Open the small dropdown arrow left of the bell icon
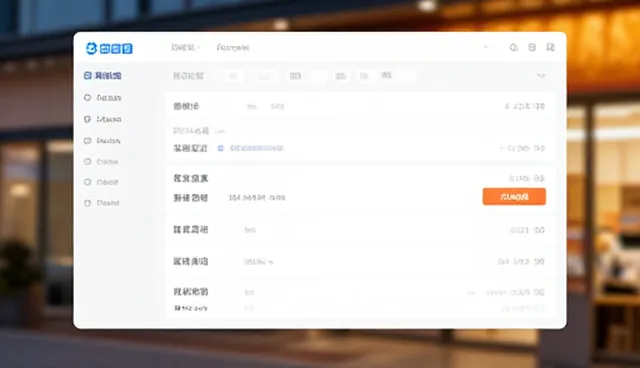 click(486, 47)
